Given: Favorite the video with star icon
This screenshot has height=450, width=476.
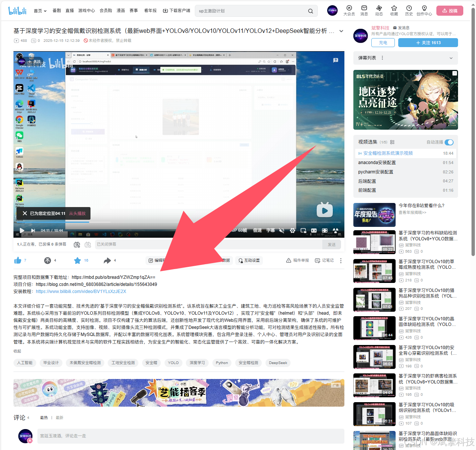Looking at the screenshot, I should pos(77,261).
